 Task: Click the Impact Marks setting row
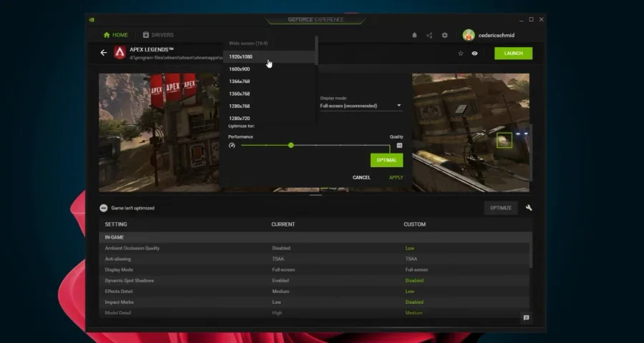click(316, 302)
